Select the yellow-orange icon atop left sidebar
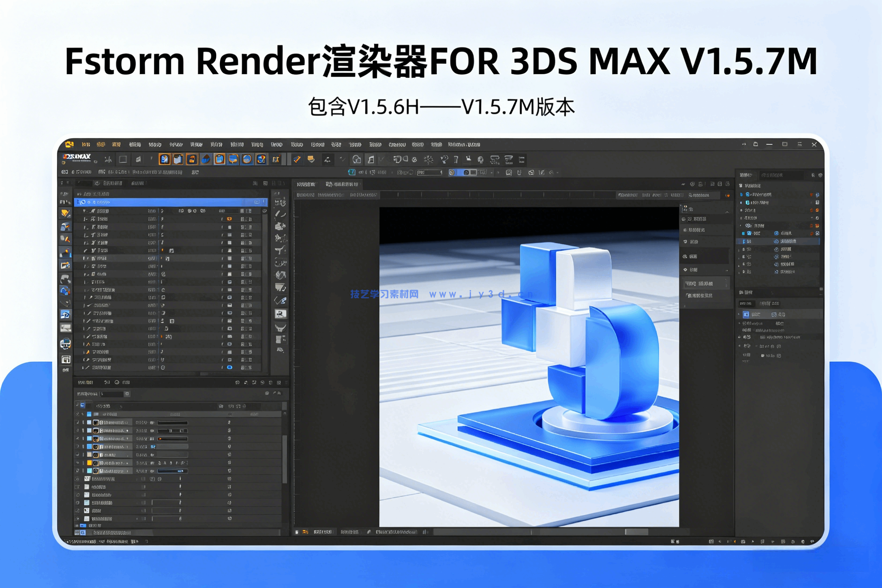 [66, 213]
